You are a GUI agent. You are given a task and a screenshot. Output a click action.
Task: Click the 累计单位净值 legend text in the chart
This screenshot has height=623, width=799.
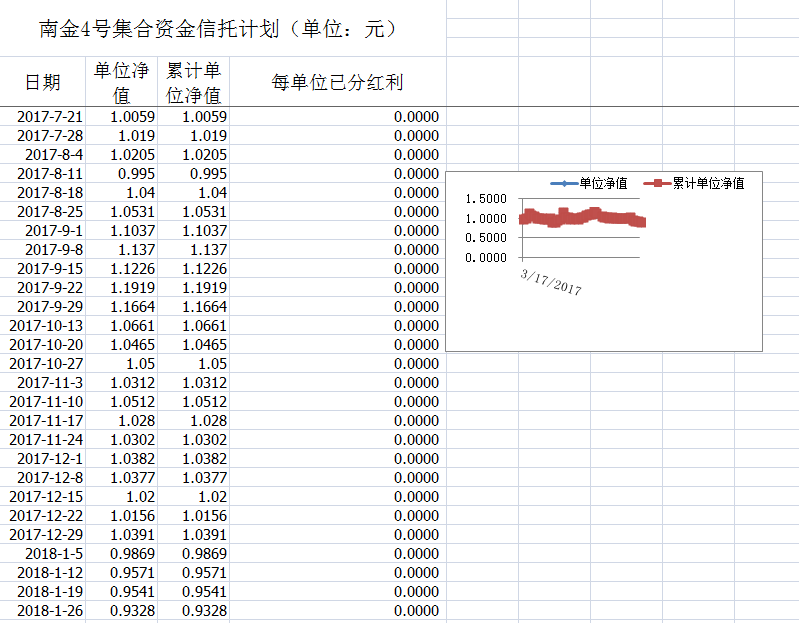click(x=708, y=183)
